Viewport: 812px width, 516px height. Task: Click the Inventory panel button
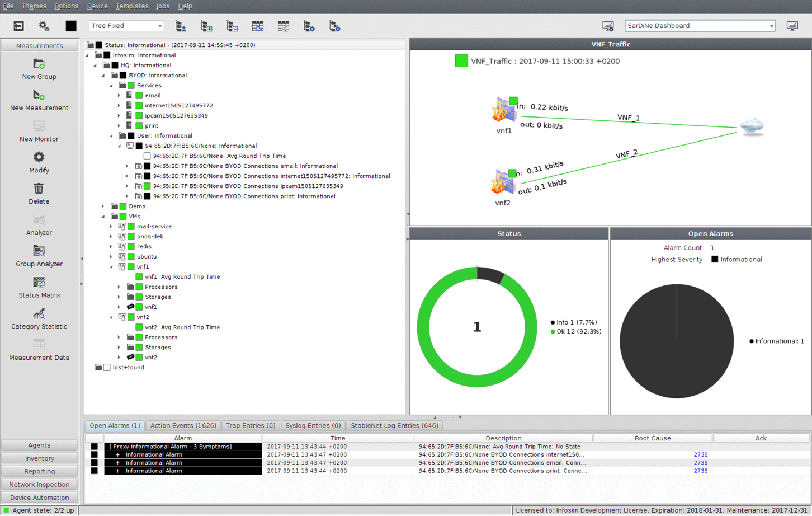[39, 458]
